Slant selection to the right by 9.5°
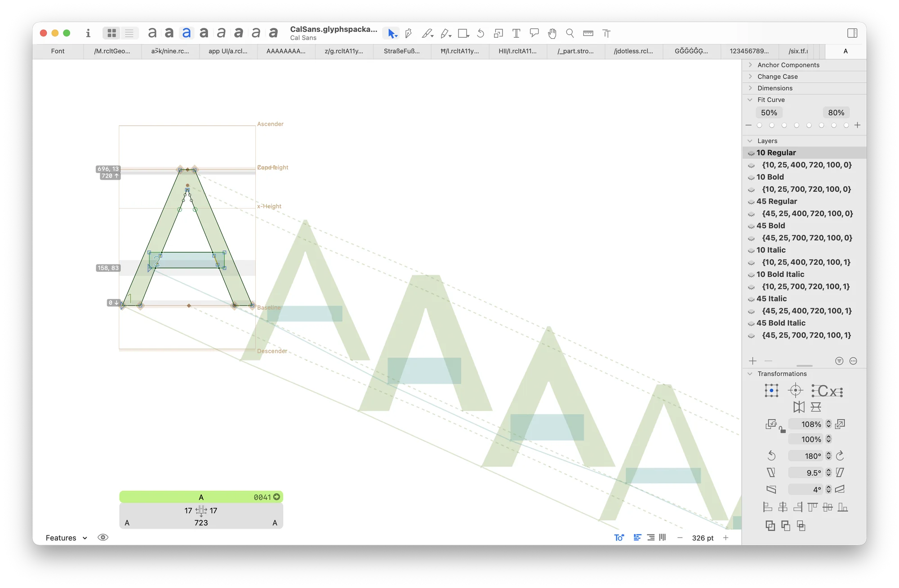This screenshot has height=588, width=899. click(x=840, y=472)
